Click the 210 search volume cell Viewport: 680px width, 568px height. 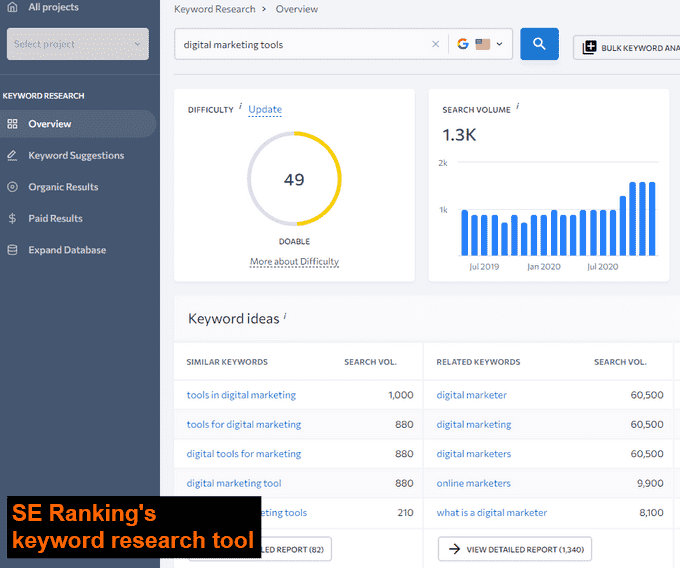(405, 513)
